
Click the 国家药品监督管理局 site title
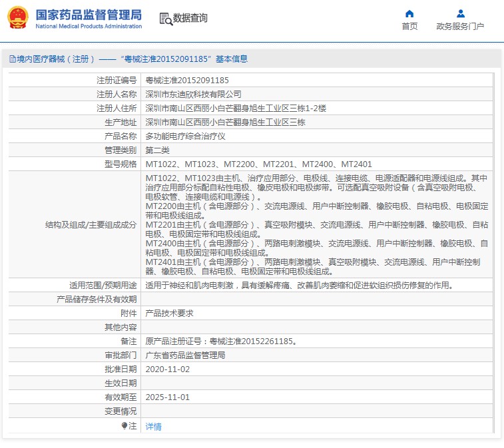tap(88, 15)
